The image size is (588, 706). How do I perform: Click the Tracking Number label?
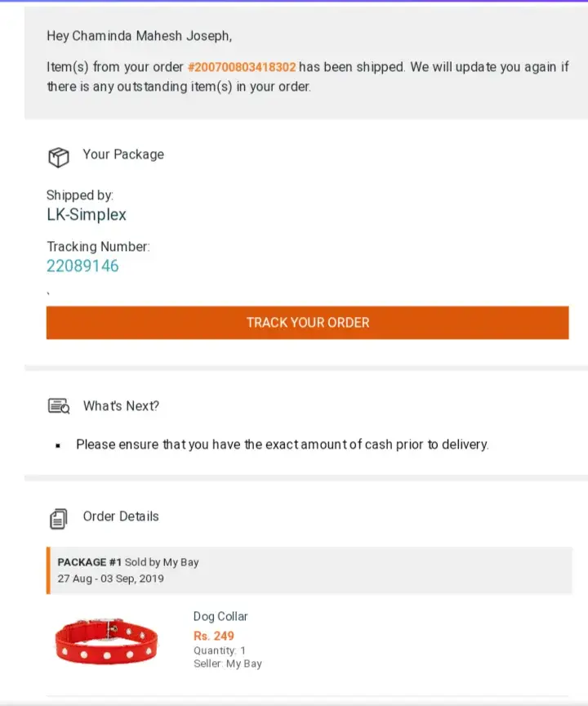click(x=98, y=247)
